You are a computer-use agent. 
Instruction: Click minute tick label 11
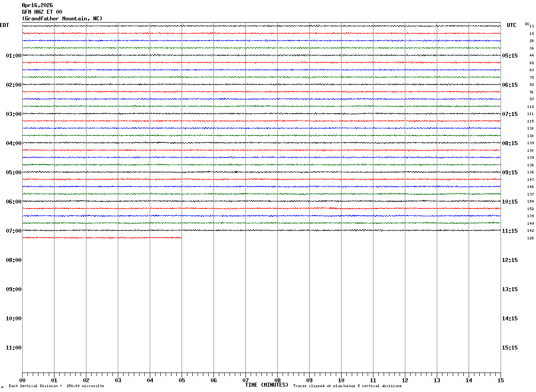click(x=373, y=380)
